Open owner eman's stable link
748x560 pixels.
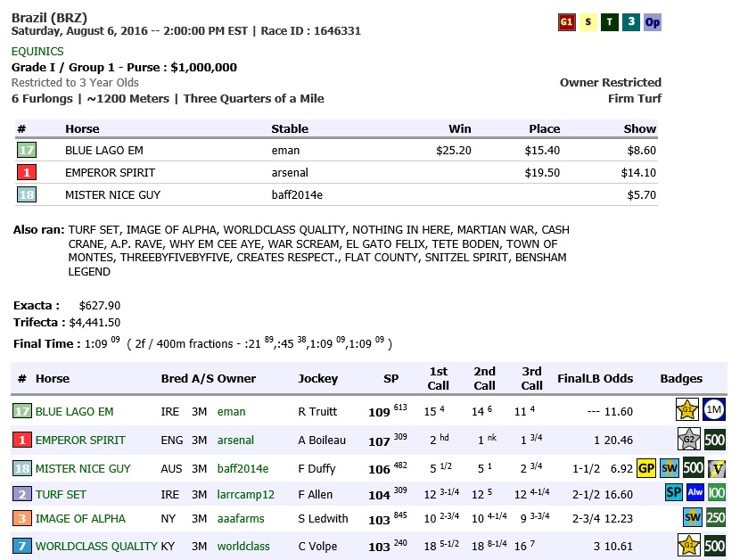coord(232,411)
